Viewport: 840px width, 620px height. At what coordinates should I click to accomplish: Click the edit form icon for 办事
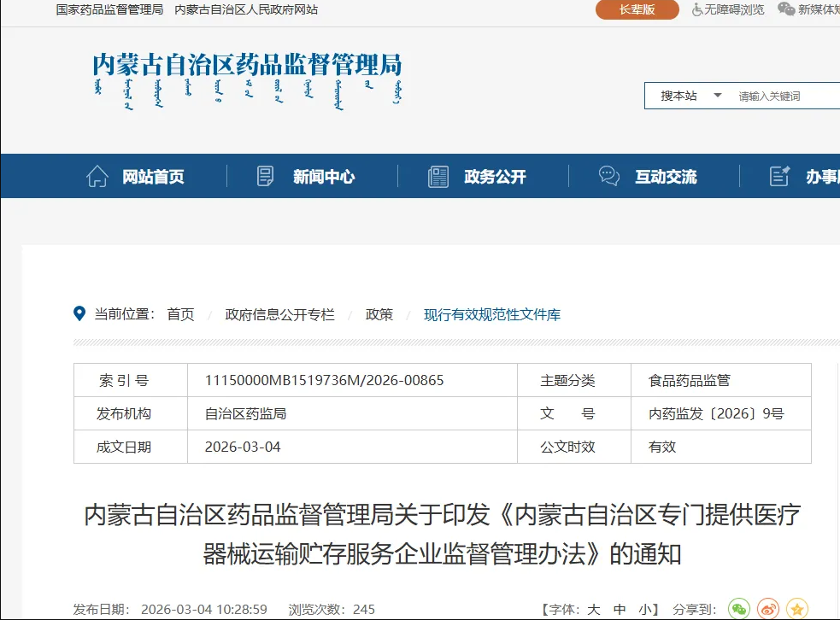780,177
